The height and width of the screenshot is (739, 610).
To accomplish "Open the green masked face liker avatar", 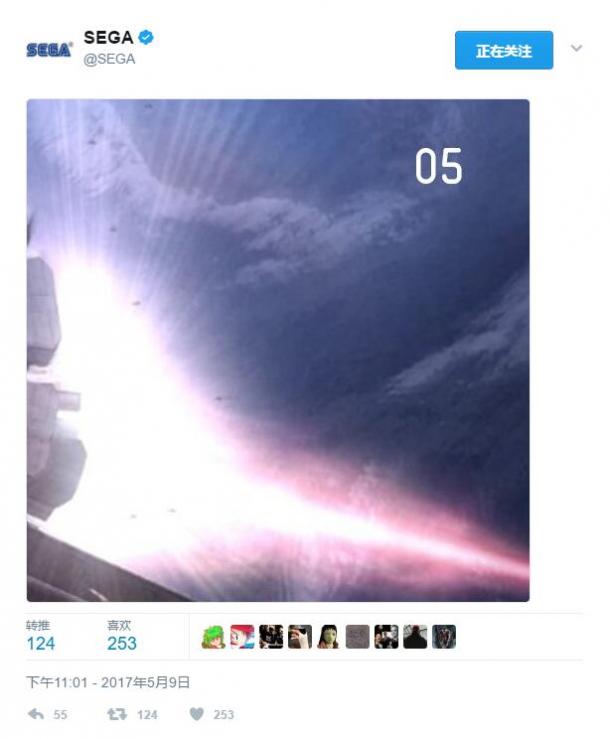I will coord(329,637).
